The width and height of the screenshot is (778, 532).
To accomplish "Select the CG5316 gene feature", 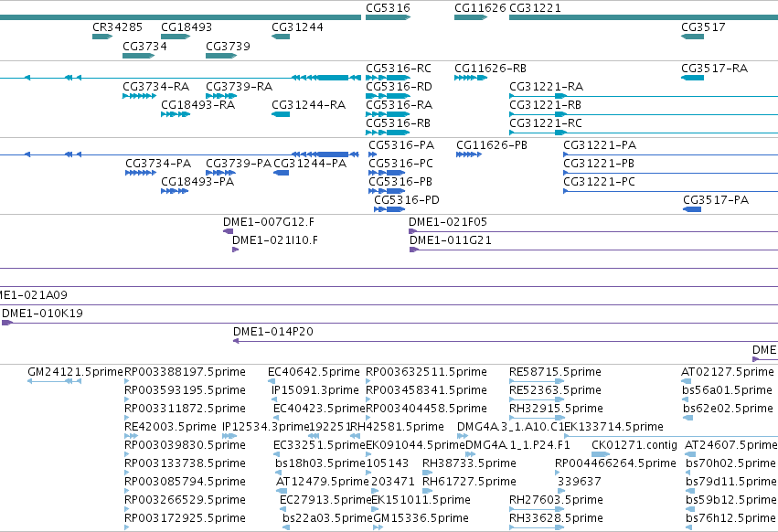I will coord(388,17).
